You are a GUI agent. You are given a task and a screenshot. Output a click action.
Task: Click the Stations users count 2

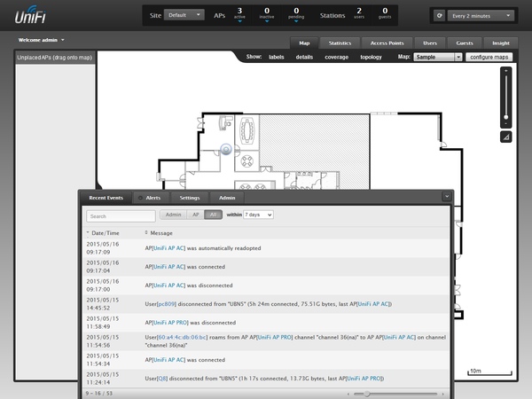[359, 13]
